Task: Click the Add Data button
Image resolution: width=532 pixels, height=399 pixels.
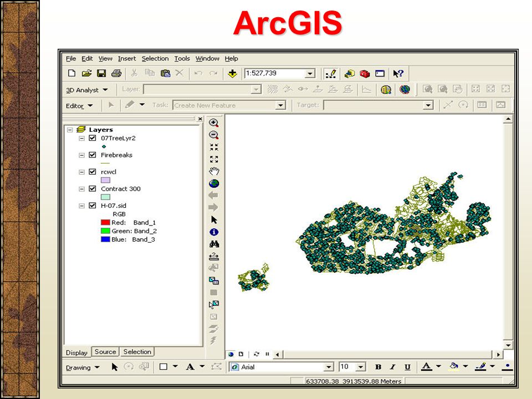Action: coord(232,73)
